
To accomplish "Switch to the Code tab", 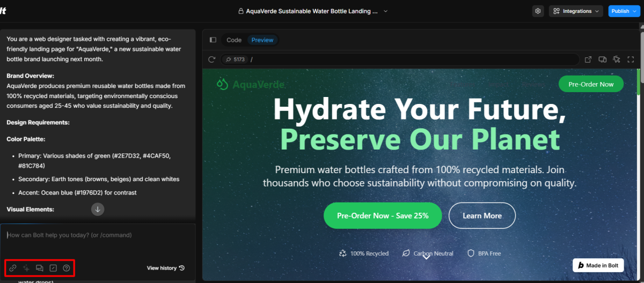I will (234, 40).
